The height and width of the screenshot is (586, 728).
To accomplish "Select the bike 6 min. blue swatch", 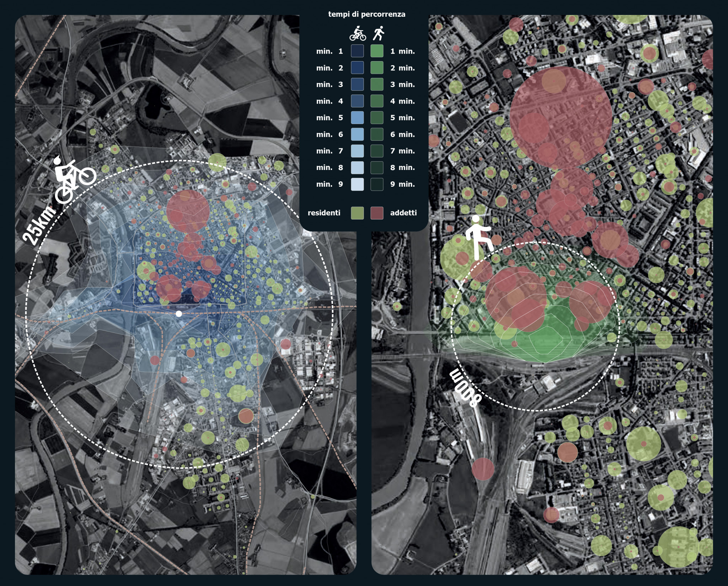I will tap(357, 134).
